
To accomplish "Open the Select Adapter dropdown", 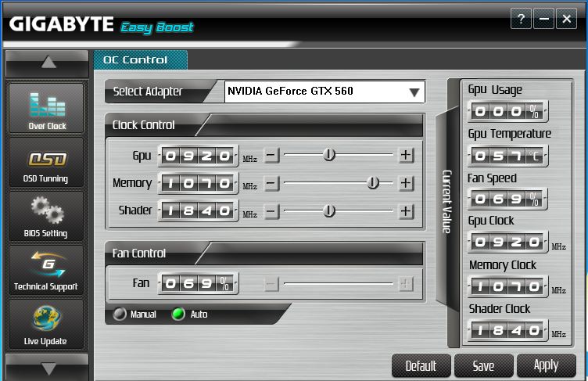I will pyautogui.click(x=324, y=92).
